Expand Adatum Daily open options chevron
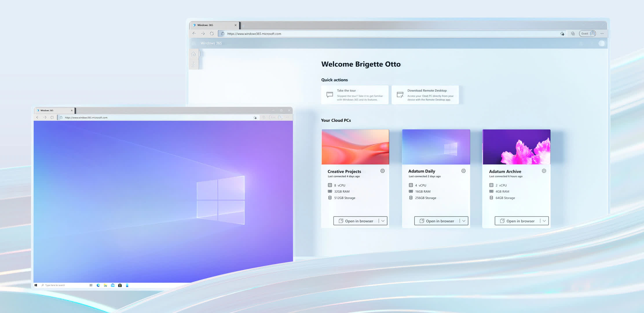Screen dimensions: 644x313 point(464,221)
